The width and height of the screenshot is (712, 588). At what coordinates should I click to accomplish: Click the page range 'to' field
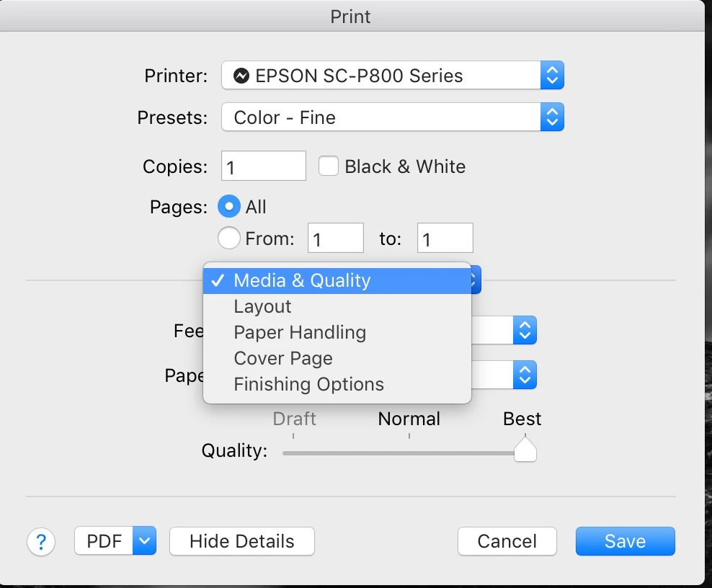click(x=445, y=239)
